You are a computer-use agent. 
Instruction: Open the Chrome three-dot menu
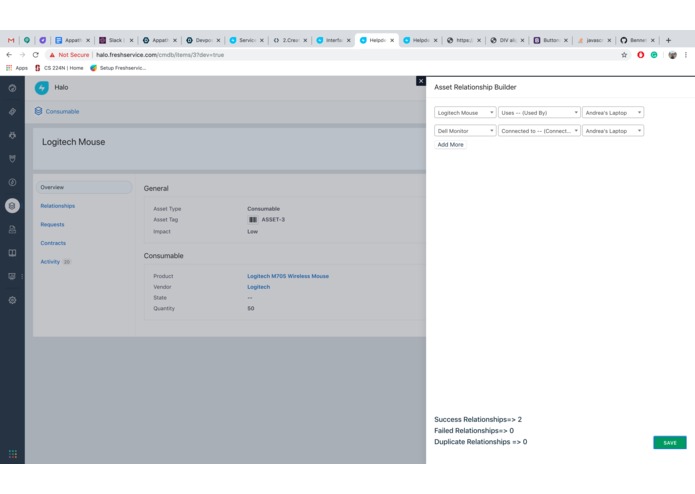(686, 55)
